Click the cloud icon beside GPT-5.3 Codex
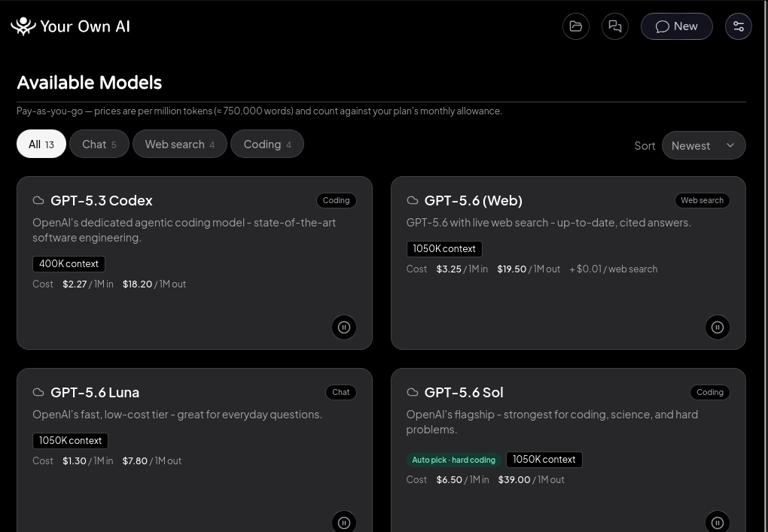The height and width of the screenshot is (532, 768). [x=38, y=200]
